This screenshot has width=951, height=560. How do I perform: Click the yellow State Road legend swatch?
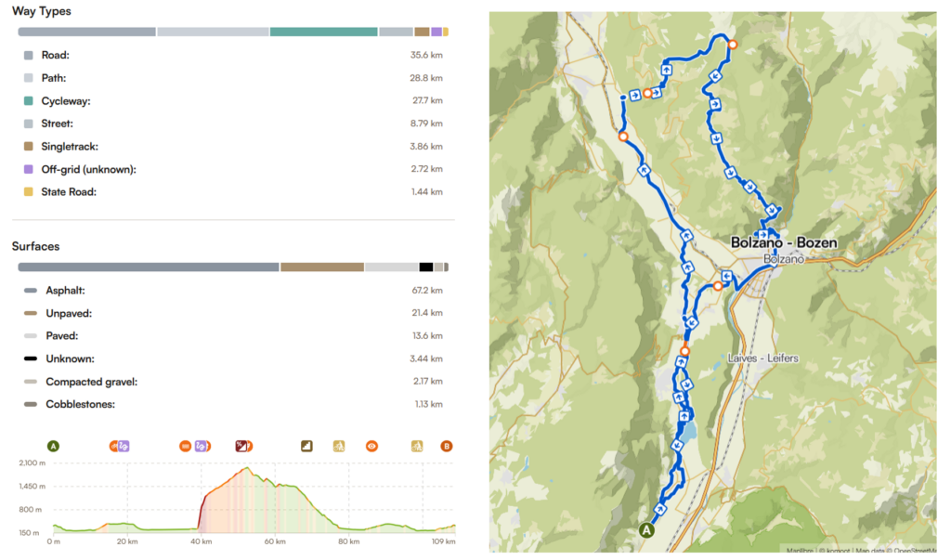click(x=29, y=191)
